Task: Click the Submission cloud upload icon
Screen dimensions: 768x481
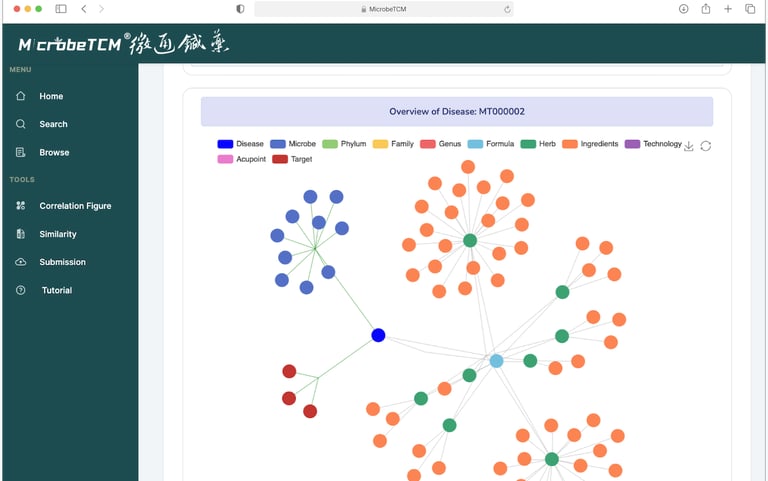Action: (x=21, y=262)
